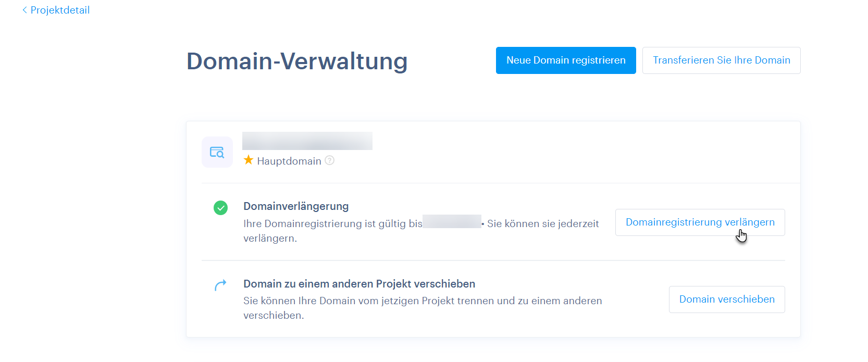Click the Domain-Verwaltung page title
The width and height of the screenshot is (868, 362).
click(x=297, y=61)
